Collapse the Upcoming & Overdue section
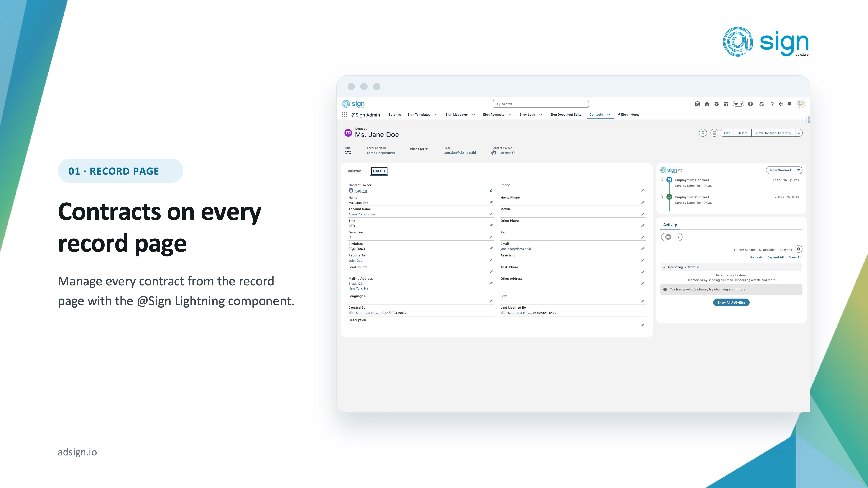This screenshot has width=868, height=488. (x=664, y=267)
